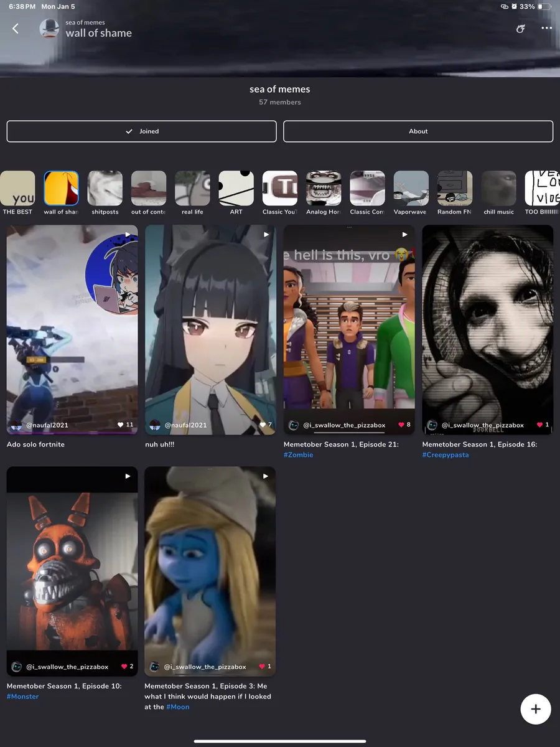Image resolution: width=560 pixels, height=747 pixels.
Task: Like the Ado solo fortnite post heart
Action: (121, 425)
